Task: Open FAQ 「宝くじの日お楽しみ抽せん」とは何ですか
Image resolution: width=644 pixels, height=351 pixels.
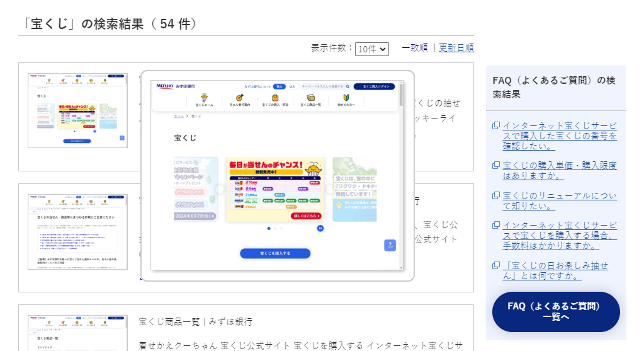Action: [x=555, y=270]
